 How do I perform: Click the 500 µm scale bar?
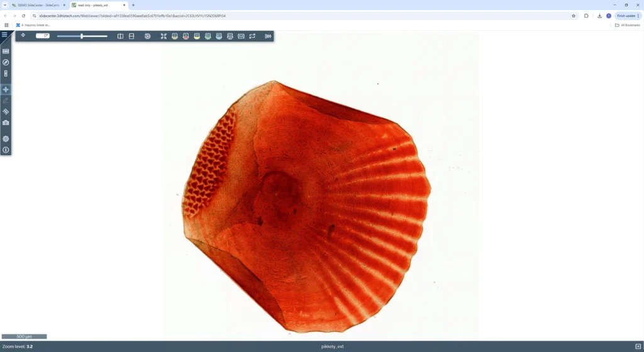click(x=25, y=336)
